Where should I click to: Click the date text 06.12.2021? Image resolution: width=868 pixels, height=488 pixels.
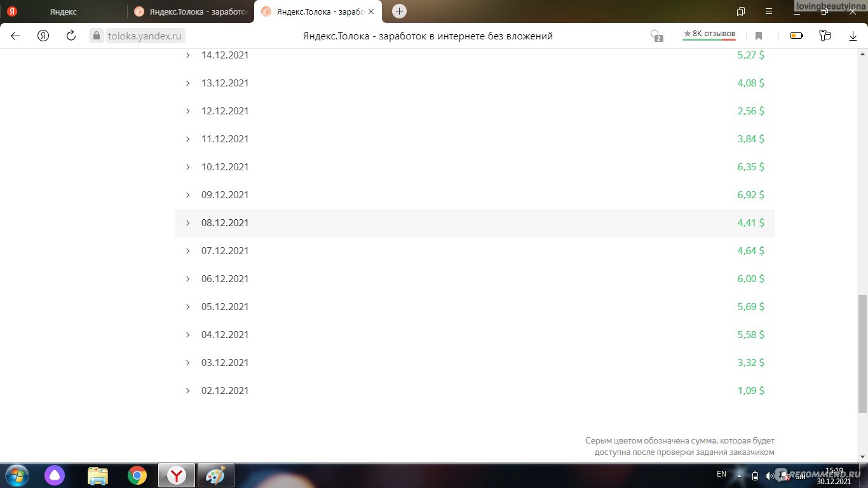(225, 279)
